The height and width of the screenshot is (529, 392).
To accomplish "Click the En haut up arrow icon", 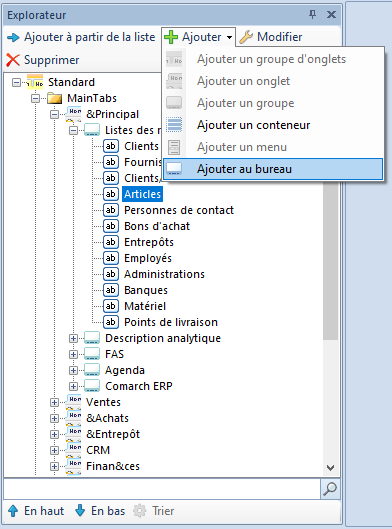I will pyautogui.click(x=13, y=511).
